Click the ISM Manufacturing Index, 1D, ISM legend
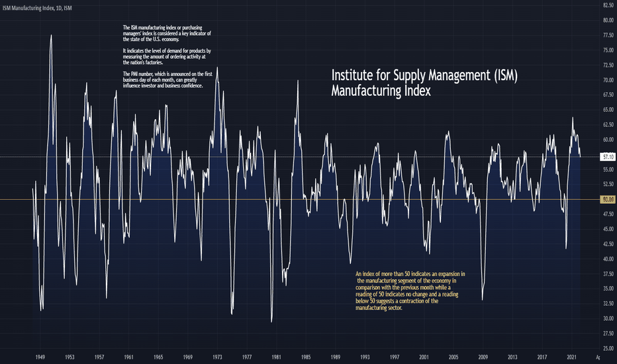Screen dimensions: 617x364 (37, 8)
